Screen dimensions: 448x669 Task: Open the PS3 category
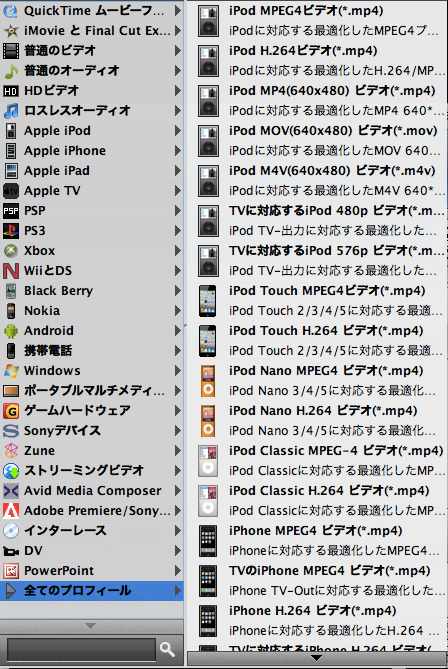[92, 231]
